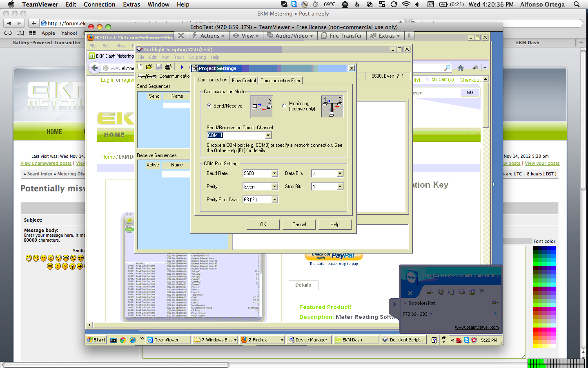Open the Baud Rate dropdown
Viewport: 588px width, 368px height.
(x=275, y=173)
